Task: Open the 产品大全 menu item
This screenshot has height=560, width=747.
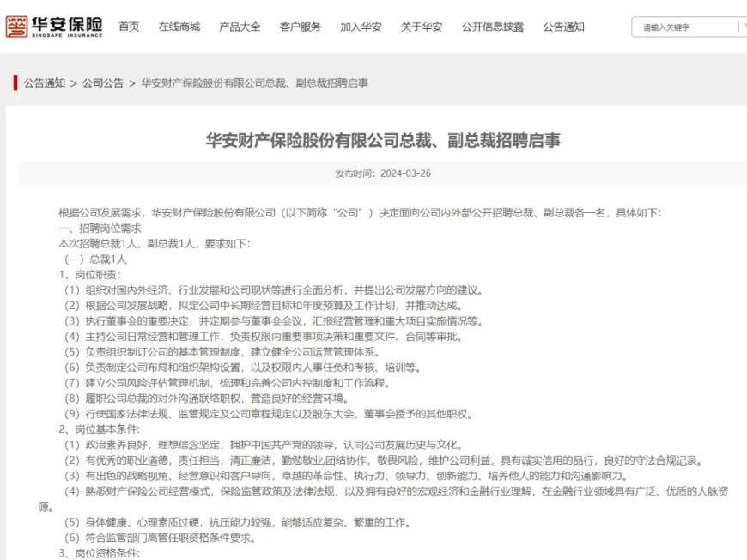Action: (240, 27)
